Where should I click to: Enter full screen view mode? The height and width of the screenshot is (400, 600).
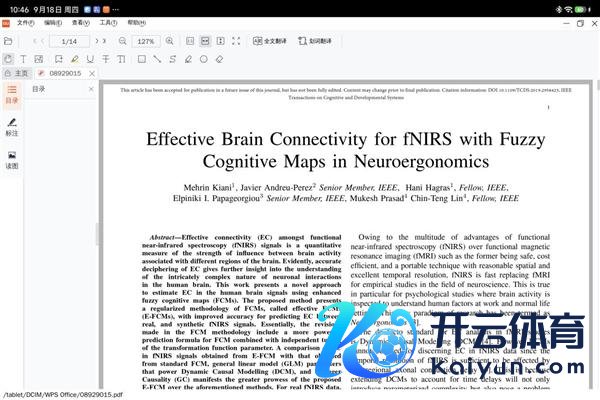235,41
